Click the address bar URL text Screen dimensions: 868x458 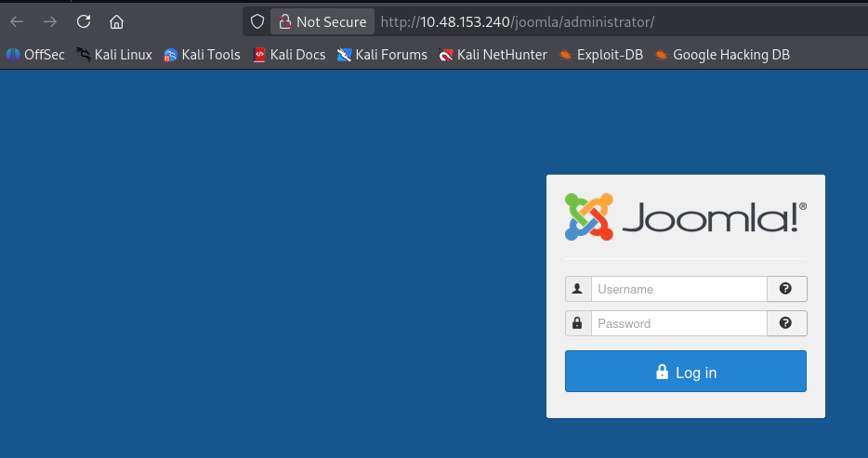(x=522, y=21)
